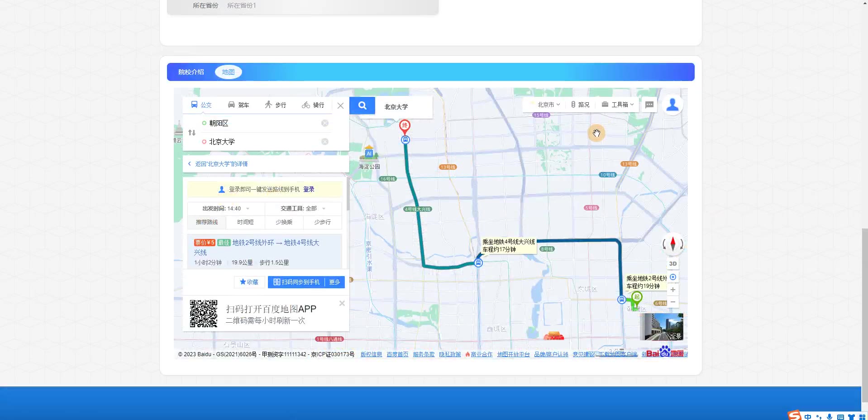Open the 服务条款 link

(x=424, y=354)
